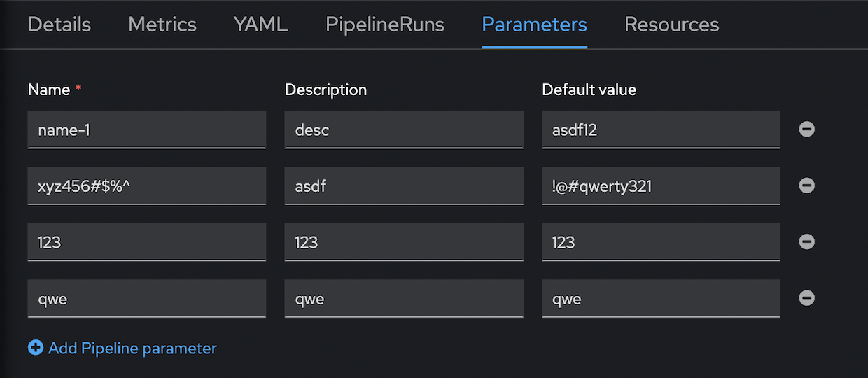
Task: Open the YAML tab
Action: [x=261, y=24]
